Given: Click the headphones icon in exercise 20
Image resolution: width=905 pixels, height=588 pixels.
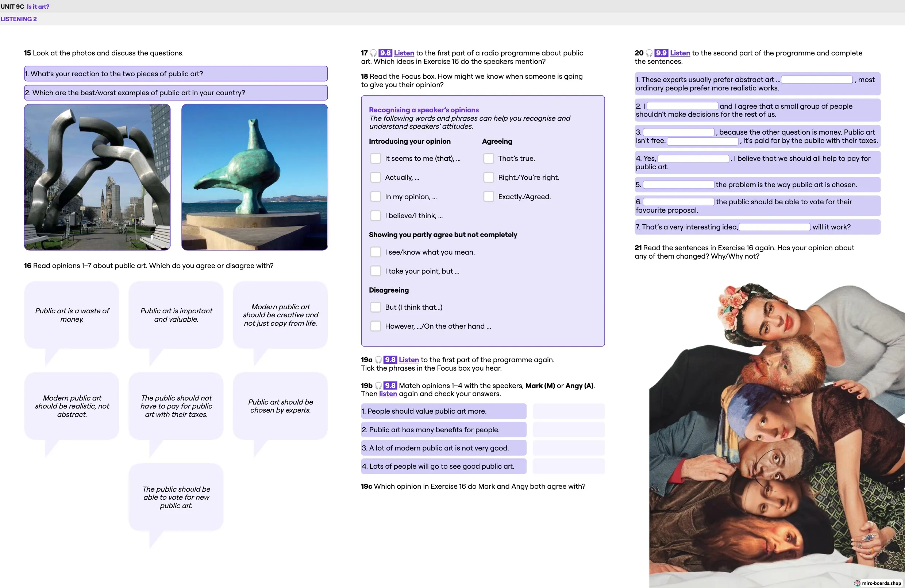Looking at the screenshot, I should pyautogui.click(x=649, y=53).
